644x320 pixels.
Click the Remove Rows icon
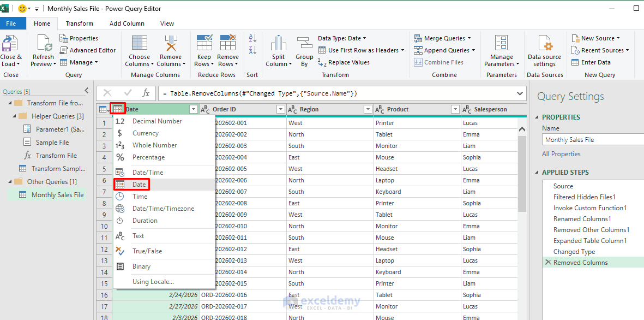(227, 44)
